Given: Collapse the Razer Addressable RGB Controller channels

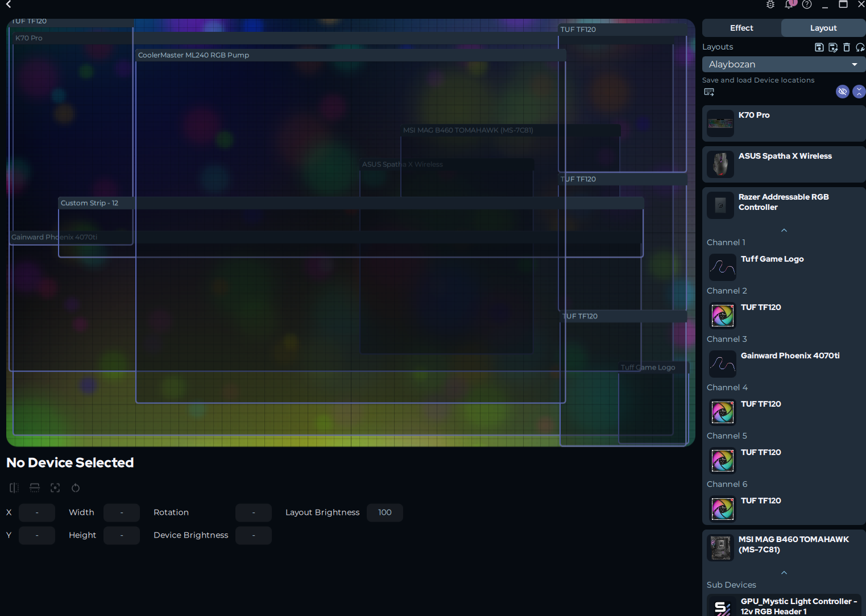Looking at the screenshot, I should point(784,230).
